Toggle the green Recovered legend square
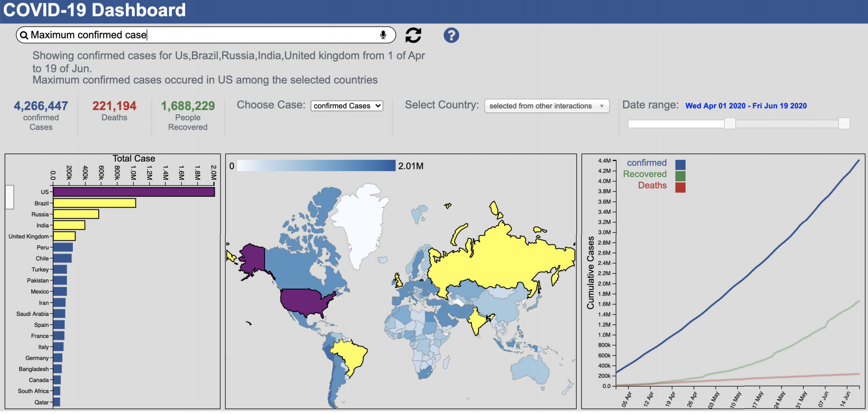868x414 pixels. point(680,176)
